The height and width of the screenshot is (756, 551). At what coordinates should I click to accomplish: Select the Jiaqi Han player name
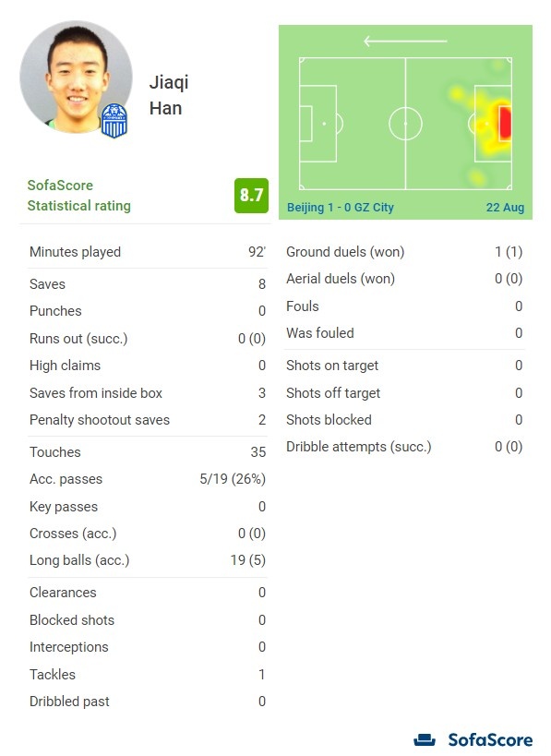[169, 95]
